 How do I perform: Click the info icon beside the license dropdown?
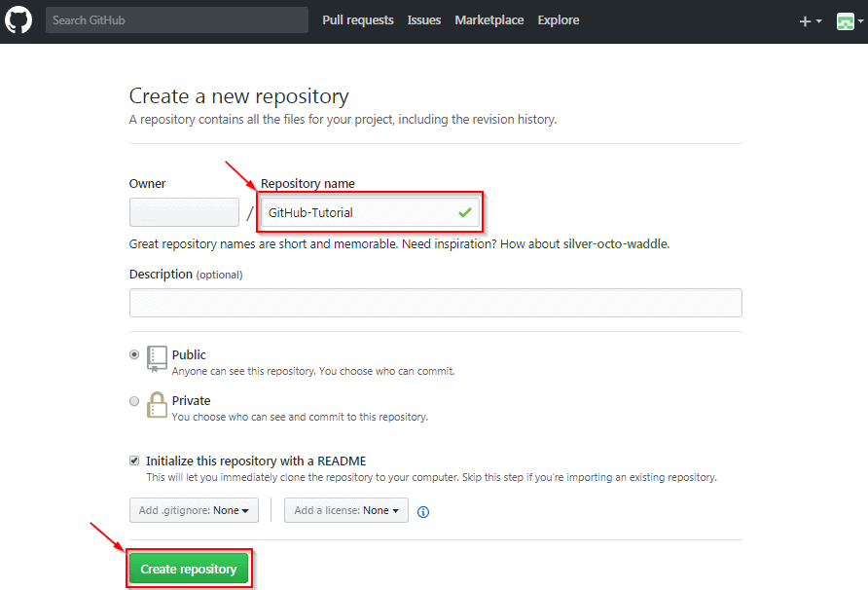click(x=422, y=509)
